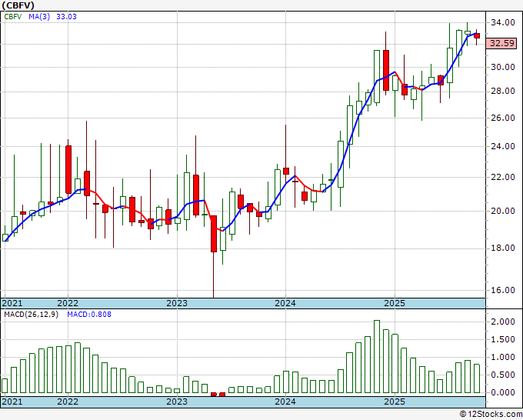This screenshot has height=420, width=523.
Task: Click the 2.000 MACD axis label
Action: [503, 322]
